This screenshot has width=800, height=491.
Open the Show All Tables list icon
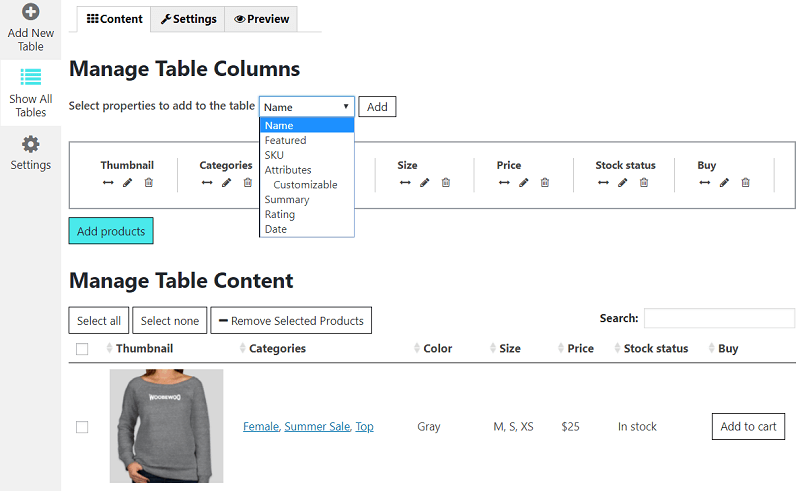click(x=31, y=77)
